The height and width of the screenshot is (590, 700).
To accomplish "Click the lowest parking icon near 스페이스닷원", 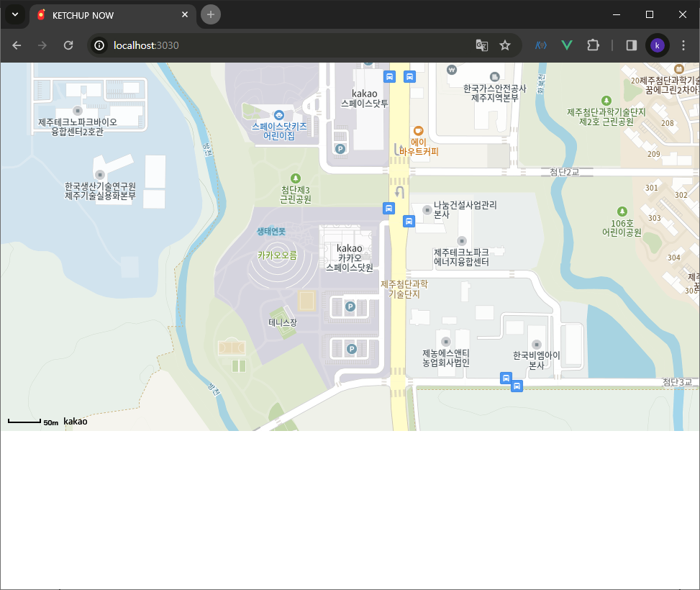I will pos(352,349).
